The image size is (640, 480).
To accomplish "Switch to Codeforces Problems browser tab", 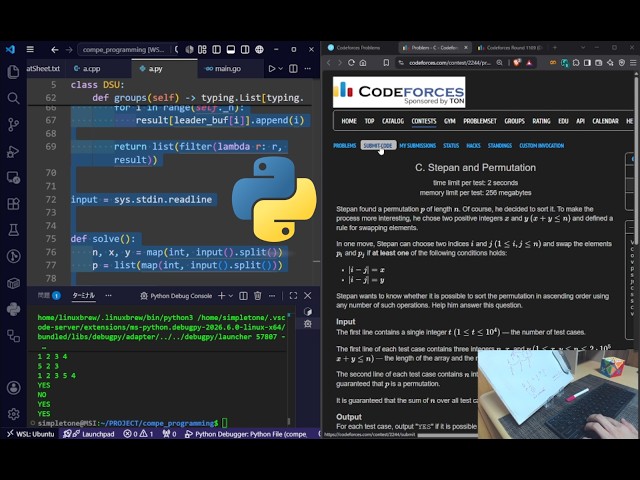I will click(x=358, y=48).
